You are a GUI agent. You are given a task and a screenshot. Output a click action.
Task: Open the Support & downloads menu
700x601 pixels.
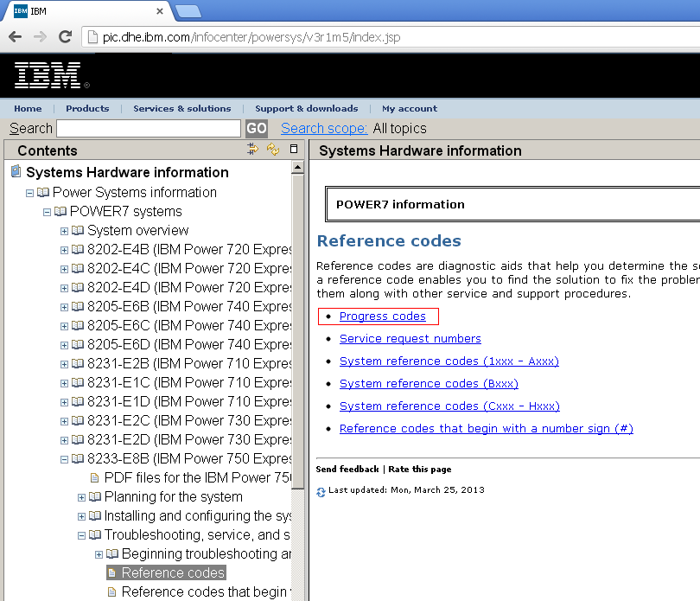click(306, 109)
